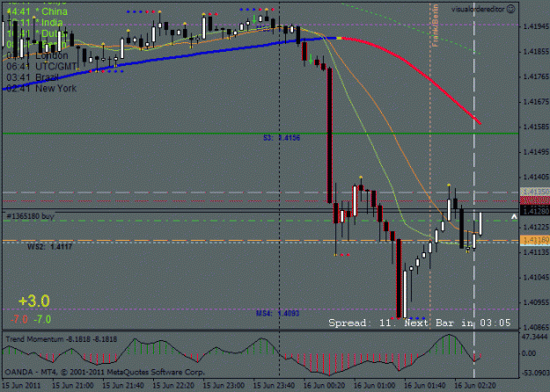Click the red price tag on scale
This screenshot has height=392, width=550.
[x=536, y=200]
